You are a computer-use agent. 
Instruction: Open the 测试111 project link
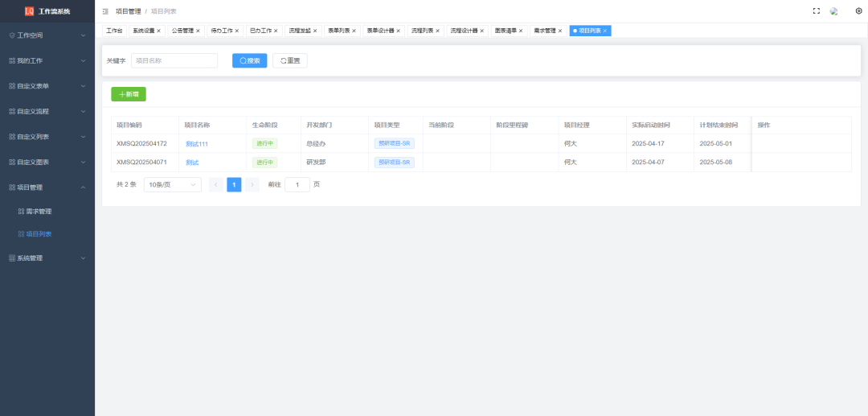197,144
